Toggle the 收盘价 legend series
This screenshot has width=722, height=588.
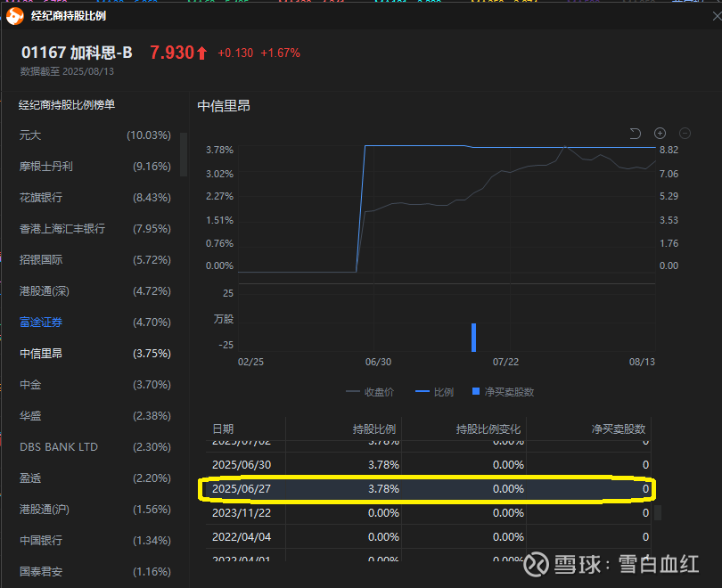tap(370, 392)
